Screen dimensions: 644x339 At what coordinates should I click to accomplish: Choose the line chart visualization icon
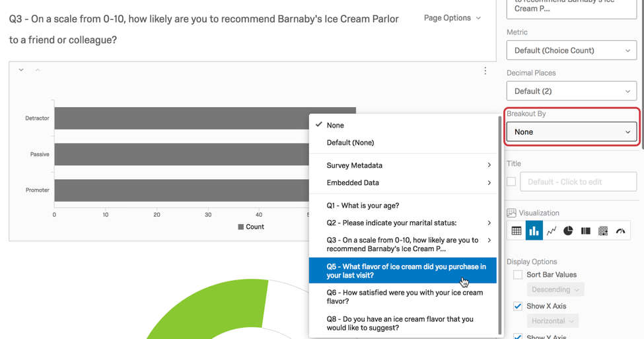tap(551, 231)
